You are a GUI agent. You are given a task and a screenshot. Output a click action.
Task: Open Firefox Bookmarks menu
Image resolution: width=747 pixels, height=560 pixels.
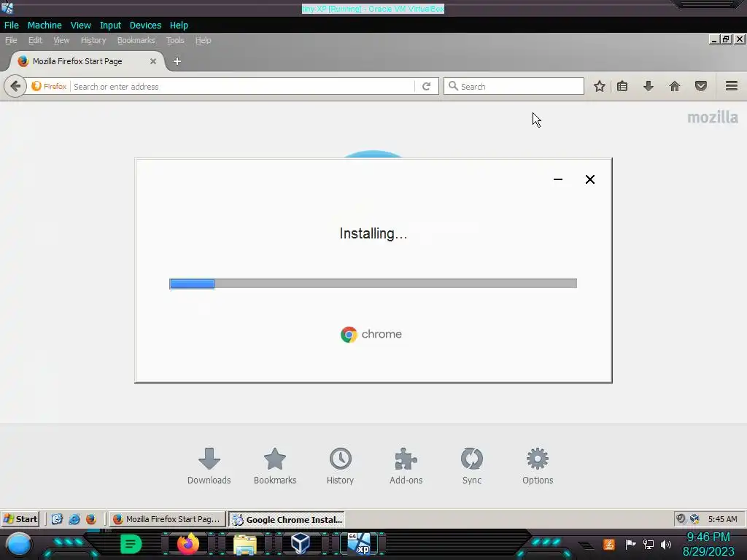pos(136,41)
